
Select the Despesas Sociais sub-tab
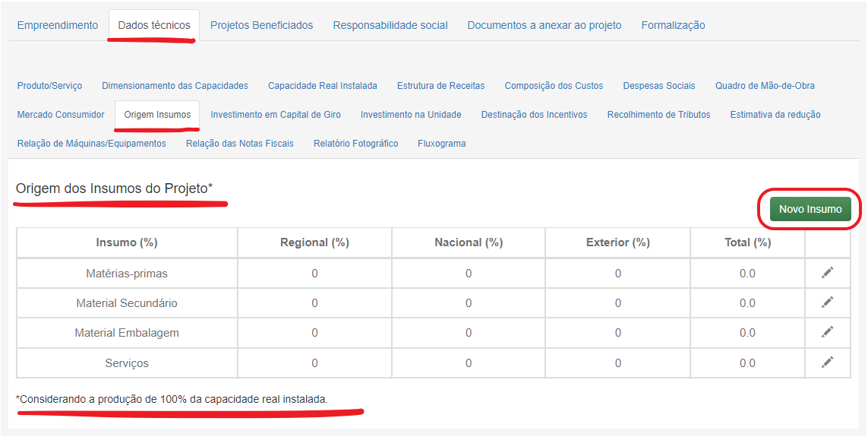point(658,86)
